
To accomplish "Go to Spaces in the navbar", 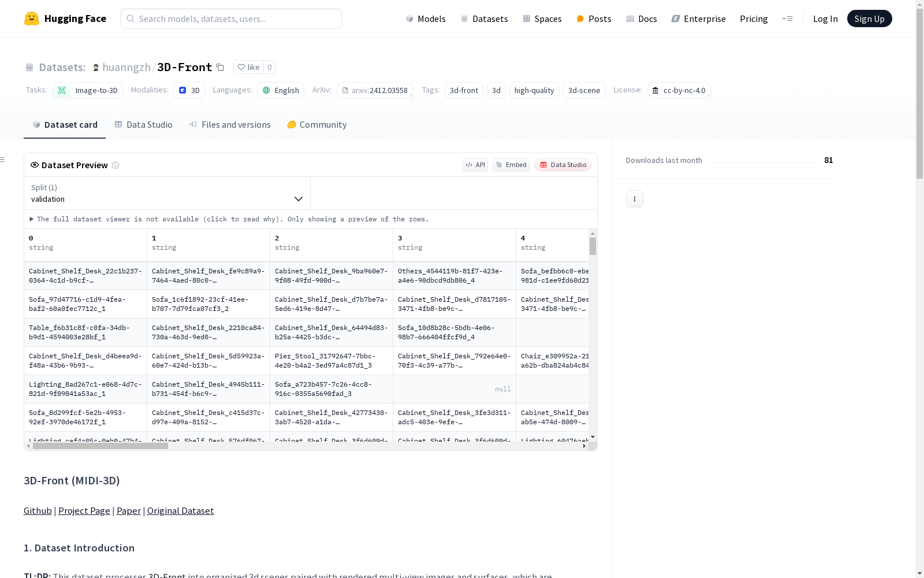I will (x=542, y=18).
